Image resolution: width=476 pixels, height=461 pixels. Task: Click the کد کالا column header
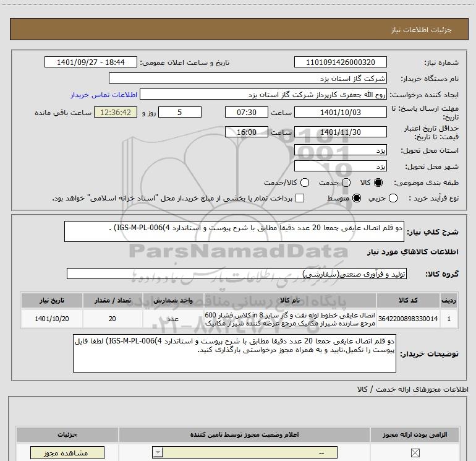[408, 300]
